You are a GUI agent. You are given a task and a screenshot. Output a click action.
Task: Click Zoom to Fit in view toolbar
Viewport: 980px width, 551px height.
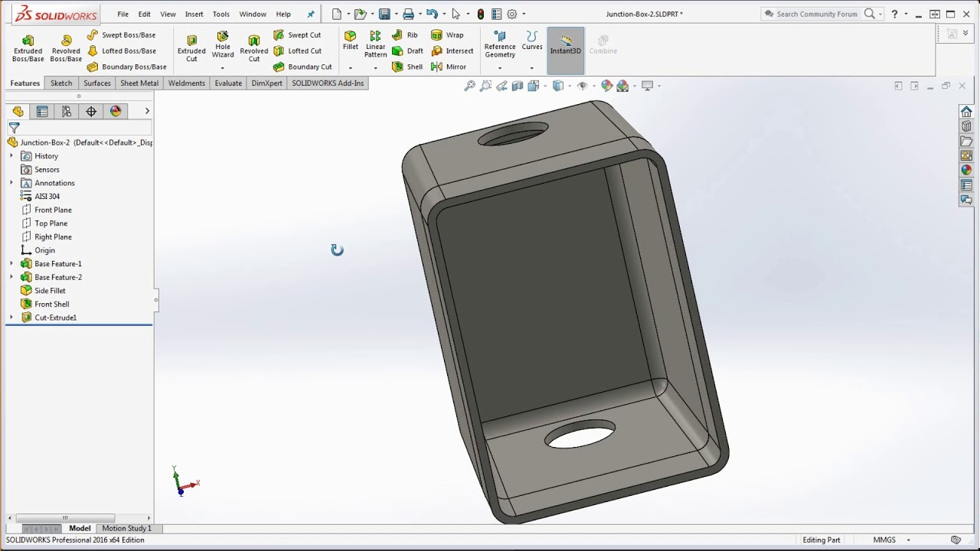470,86
